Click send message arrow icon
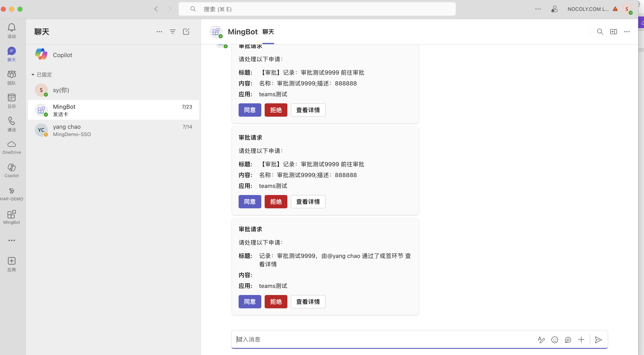The height and width of the screenshot is (355, 644). click(598, 340)
